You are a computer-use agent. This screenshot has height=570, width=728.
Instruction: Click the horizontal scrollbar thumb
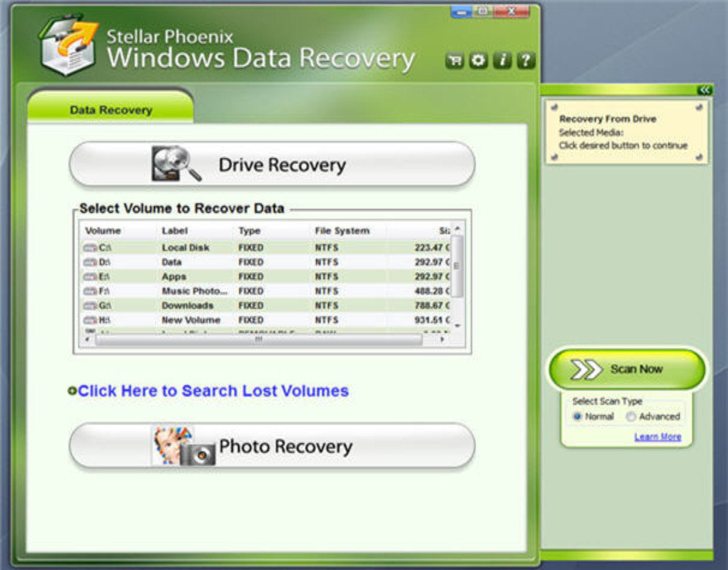(x=259, y=340)
